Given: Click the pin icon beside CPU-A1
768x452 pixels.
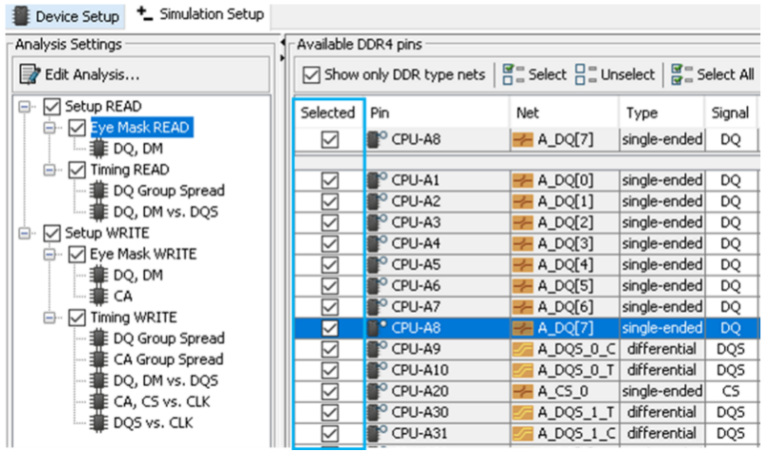Looking at the screenshot, I should point(377,180).
